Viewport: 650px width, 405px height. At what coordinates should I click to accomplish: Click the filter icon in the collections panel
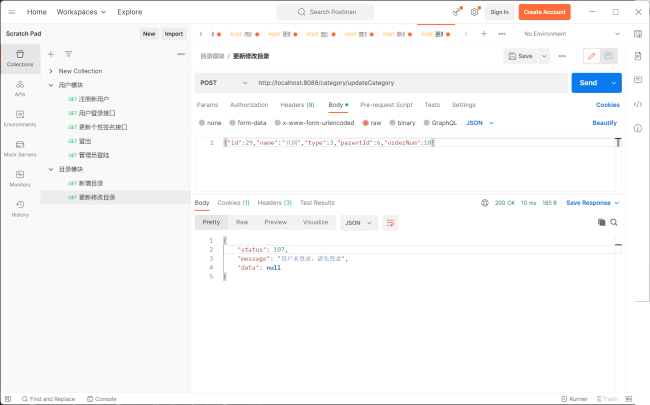(68, 54)
